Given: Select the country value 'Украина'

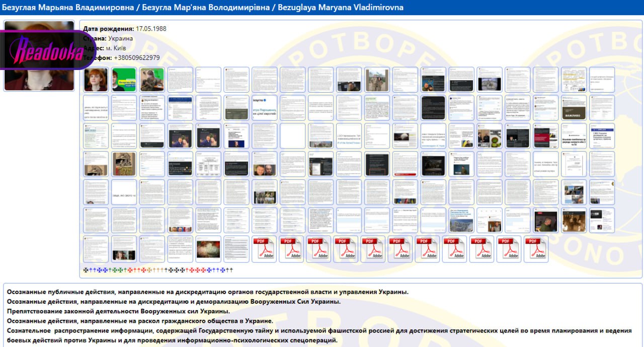Looking at the screenshot, I should pos(121,38).
